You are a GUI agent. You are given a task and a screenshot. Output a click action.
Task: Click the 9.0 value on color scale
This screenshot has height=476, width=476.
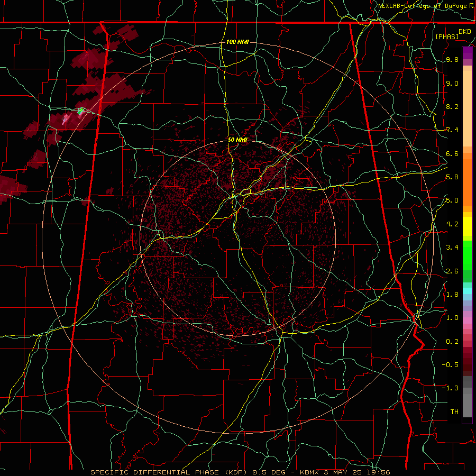pos(452,83)
